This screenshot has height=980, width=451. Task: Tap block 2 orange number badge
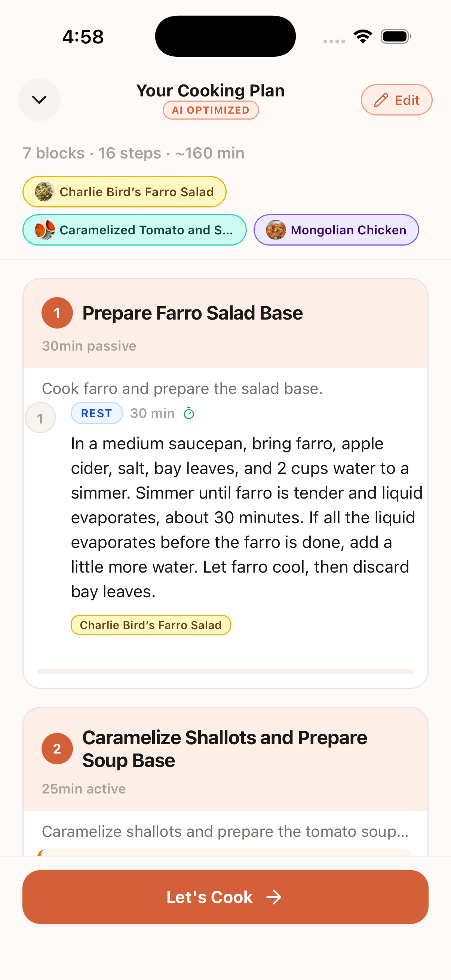(x=57, y=749)
